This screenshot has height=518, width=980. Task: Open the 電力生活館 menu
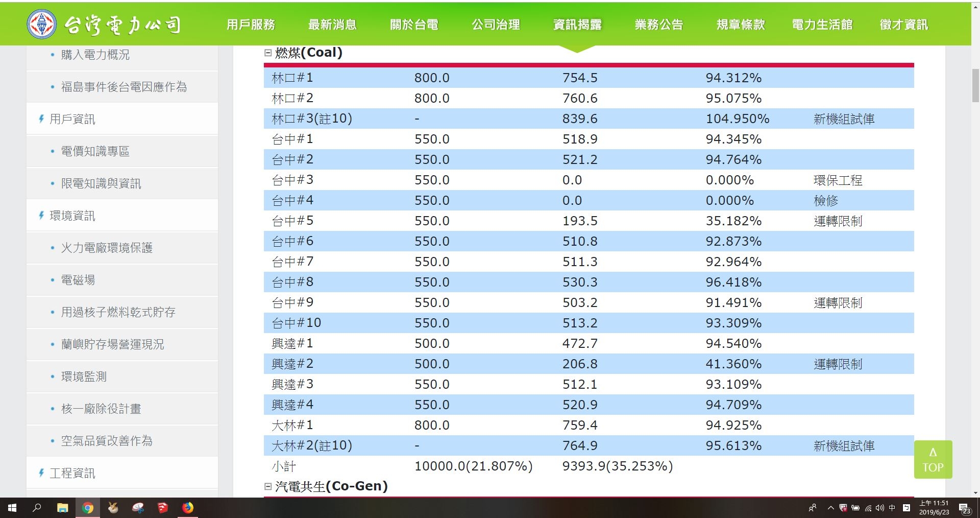(822, 25)
